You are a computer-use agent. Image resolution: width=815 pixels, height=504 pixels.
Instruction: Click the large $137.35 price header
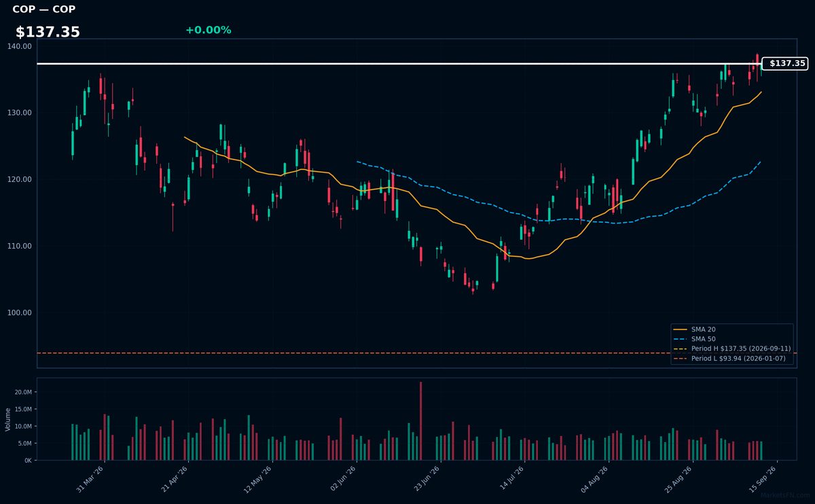pyautogui.click(x=48, y=32)
